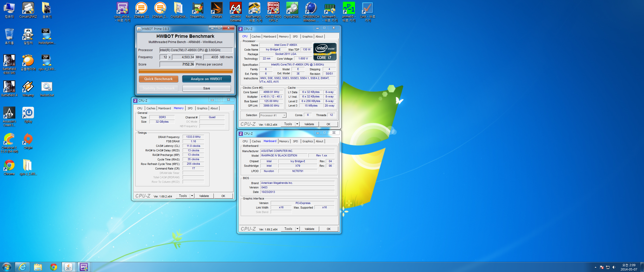Open CINEBENCH Windows desktop icon
Image resolution: width=644 pixels, height=272 pixels.
tap(311, 12)
